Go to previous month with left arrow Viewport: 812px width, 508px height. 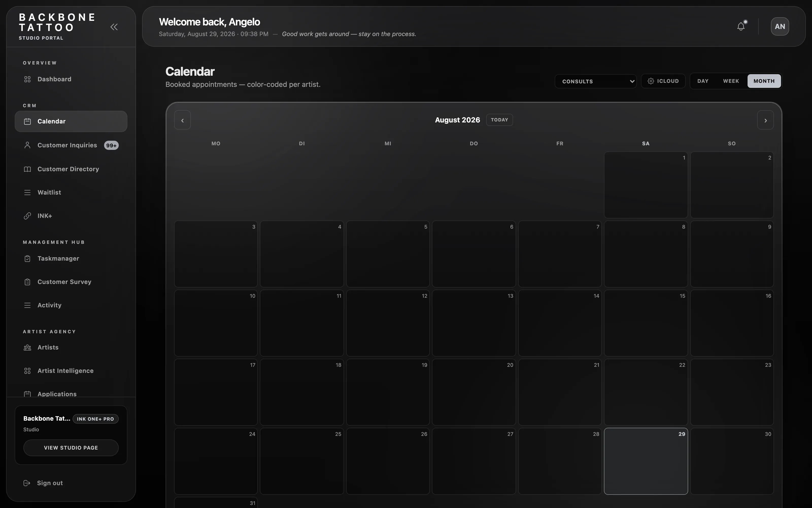[x=182, y=120]
